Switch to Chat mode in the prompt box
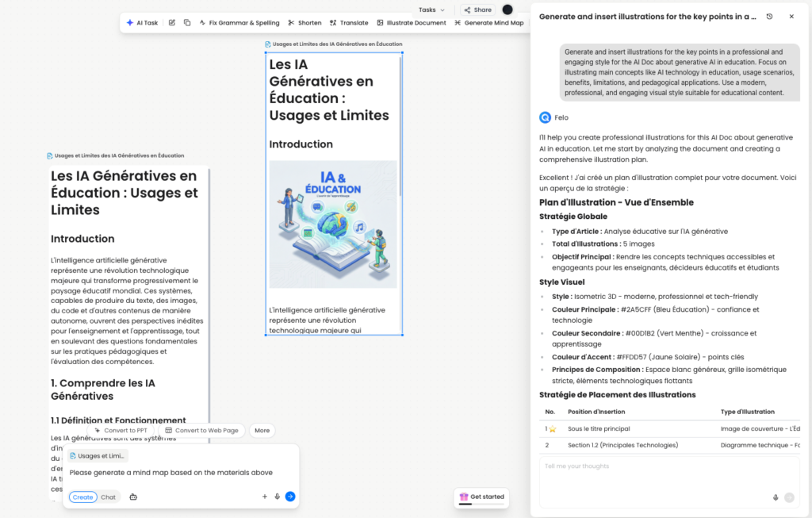Image resolution: width=812 pixels, height=518 pixels. tap(108, 497)
